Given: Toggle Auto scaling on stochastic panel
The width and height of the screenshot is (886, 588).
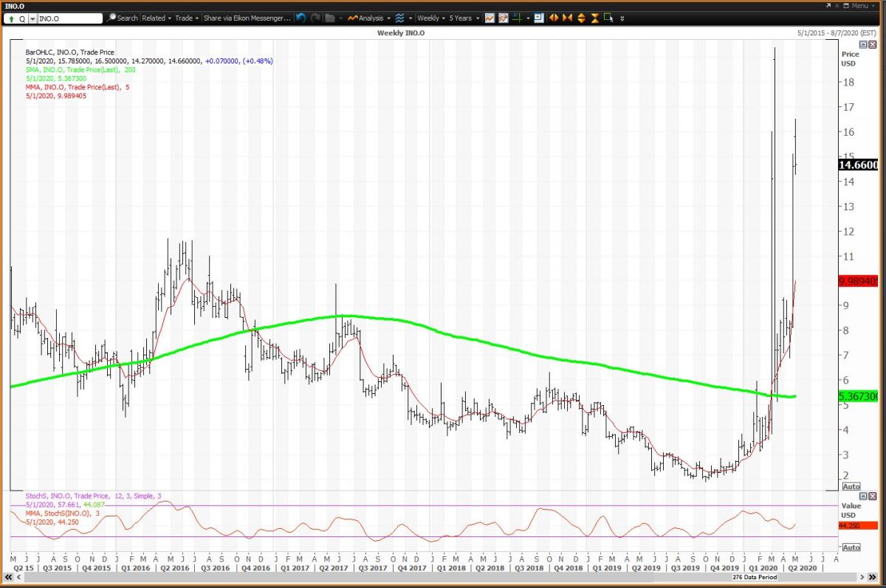Looking at the screenshot, I should [851, 547].
